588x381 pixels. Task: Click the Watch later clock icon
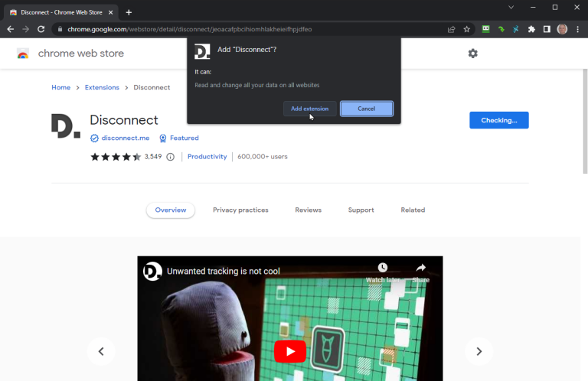coord(383,268)
